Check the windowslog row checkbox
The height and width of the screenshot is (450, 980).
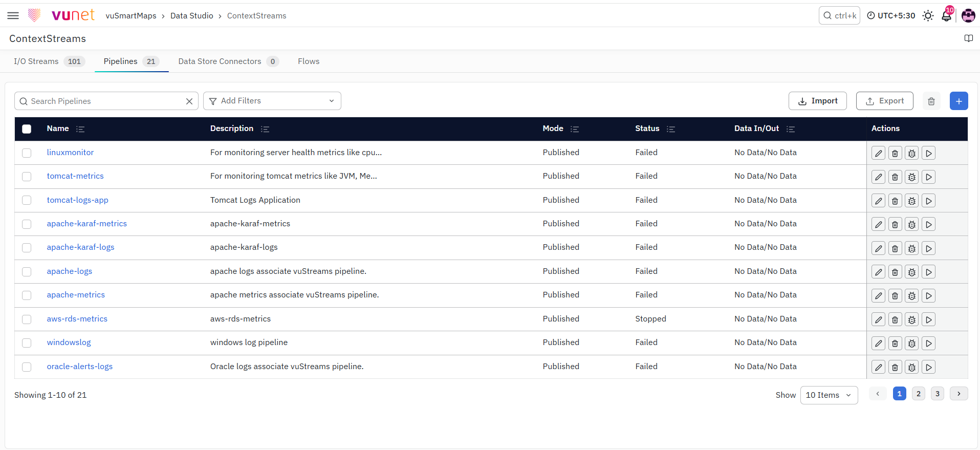tap(27, 343)
